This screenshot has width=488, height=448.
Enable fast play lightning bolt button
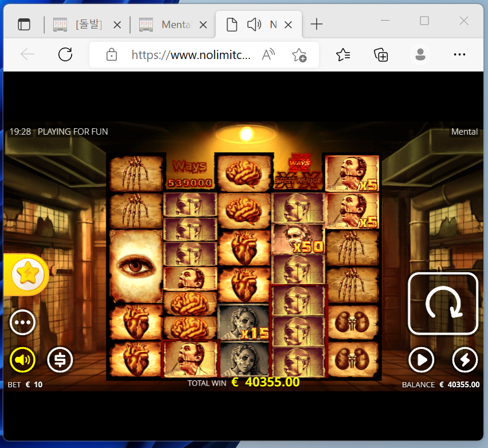tap(465, 360)
